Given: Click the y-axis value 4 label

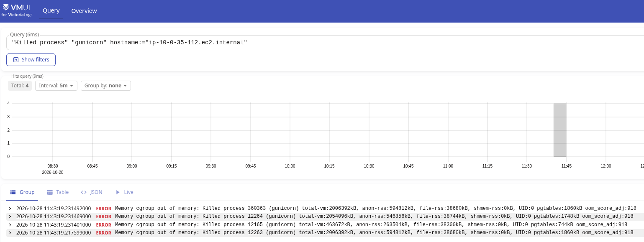Looking at the screenshot, I should point(8,103).
